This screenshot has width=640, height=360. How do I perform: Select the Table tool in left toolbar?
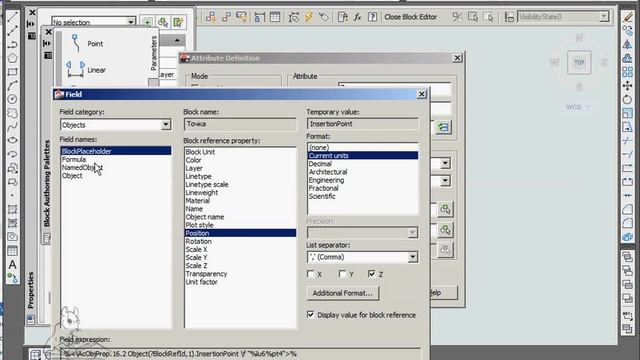point(12,251)
